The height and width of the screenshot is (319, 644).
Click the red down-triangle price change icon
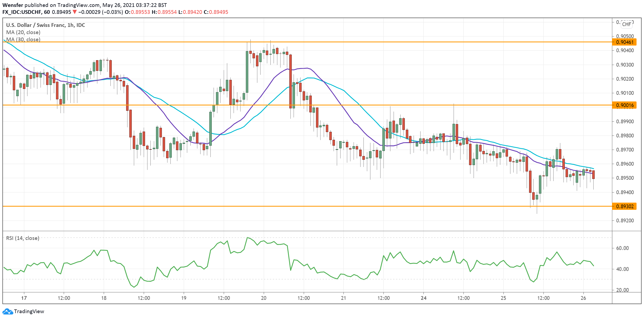point(75,12)
